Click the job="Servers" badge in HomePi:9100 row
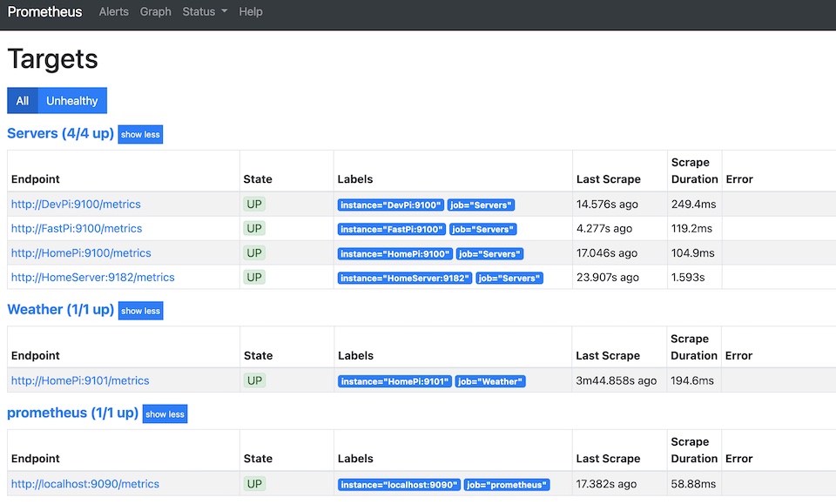 (x=490, y=254)
